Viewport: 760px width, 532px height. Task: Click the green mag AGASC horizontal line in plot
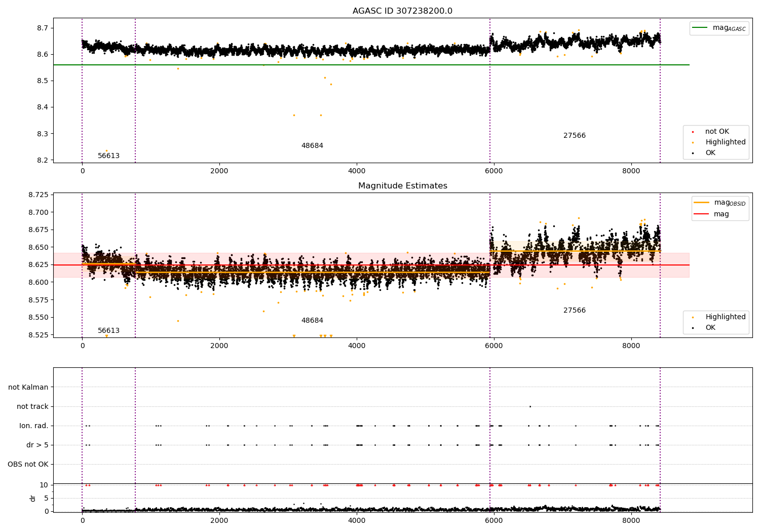click(371, 65)
